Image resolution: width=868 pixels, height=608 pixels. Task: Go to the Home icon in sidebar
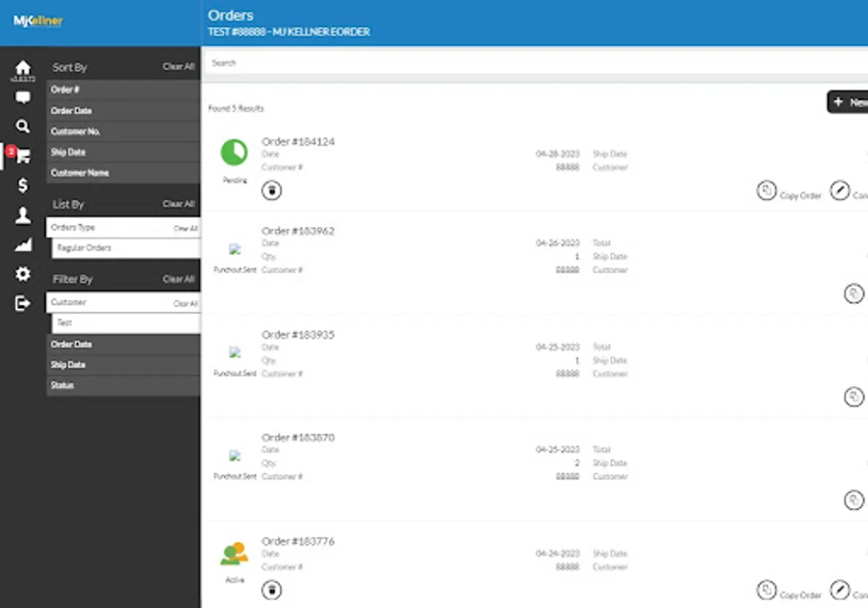coord(23,68)
